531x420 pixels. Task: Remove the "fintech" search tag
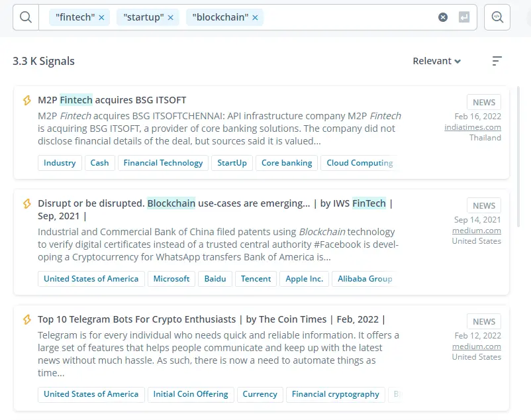pos(101,18)
